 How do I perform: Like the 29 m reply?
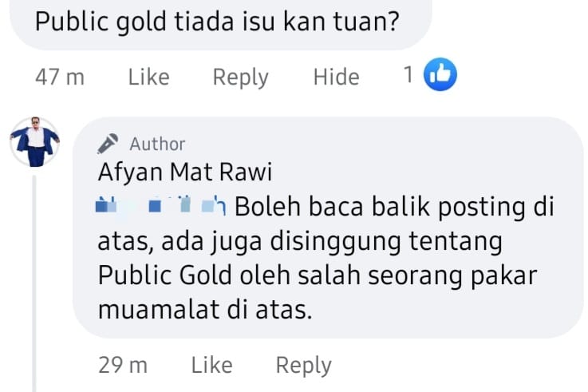pos(212,365)
